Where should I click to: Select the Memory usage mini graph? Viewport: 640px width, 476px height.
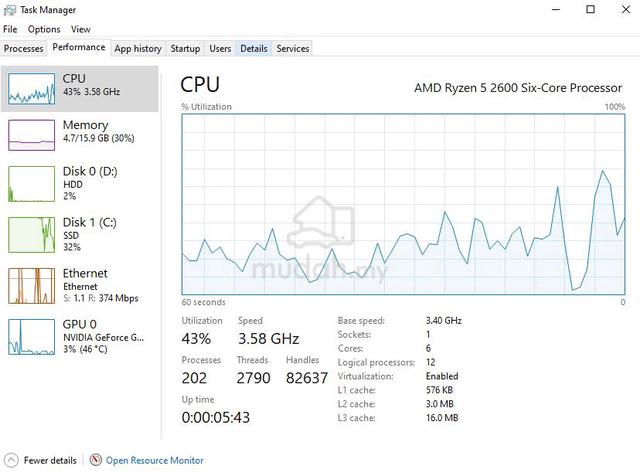[31, 135]
